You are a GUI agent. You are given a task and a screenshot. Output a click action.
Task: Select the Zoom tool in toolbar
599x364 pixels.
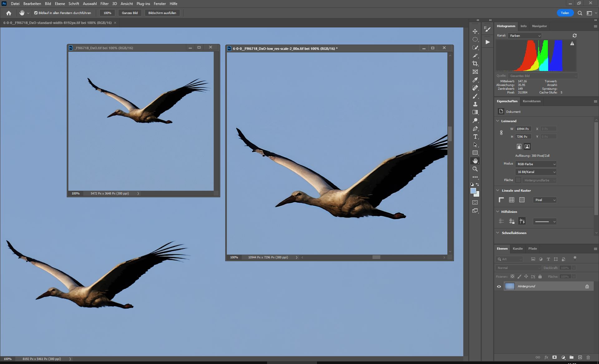pos(475,169)
